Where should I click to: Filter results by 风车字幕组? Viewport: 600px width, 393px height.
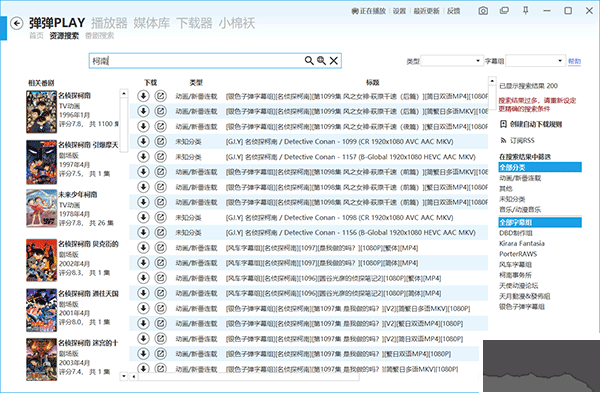tap(515, 264)
